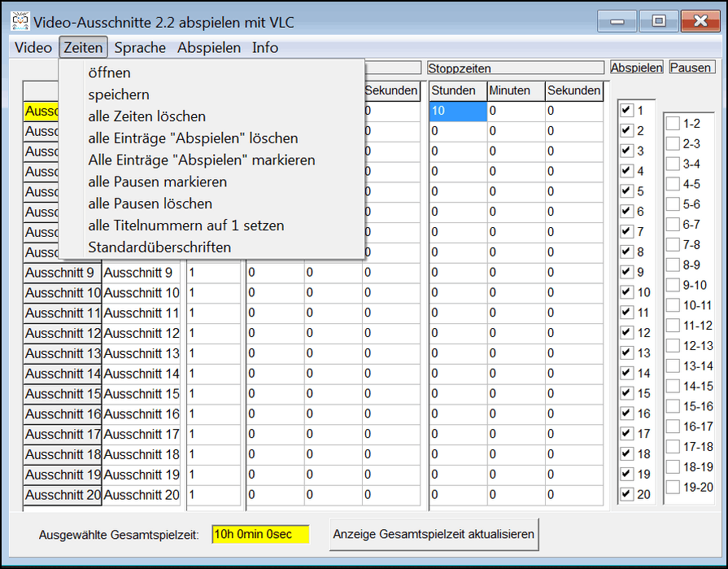
Task: Check pause checkbox 9-10
Action: click(x=674, y=285)
